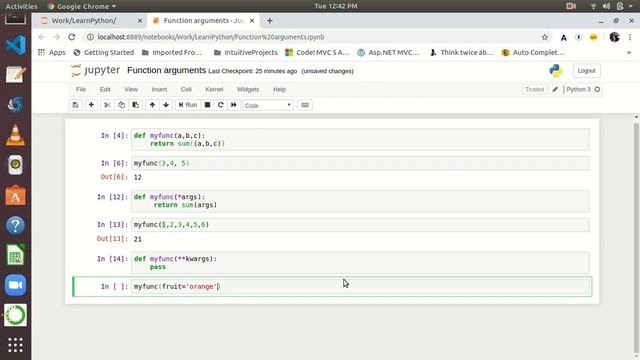Save notebook with the floppy disk icon

tap(76, 105)
